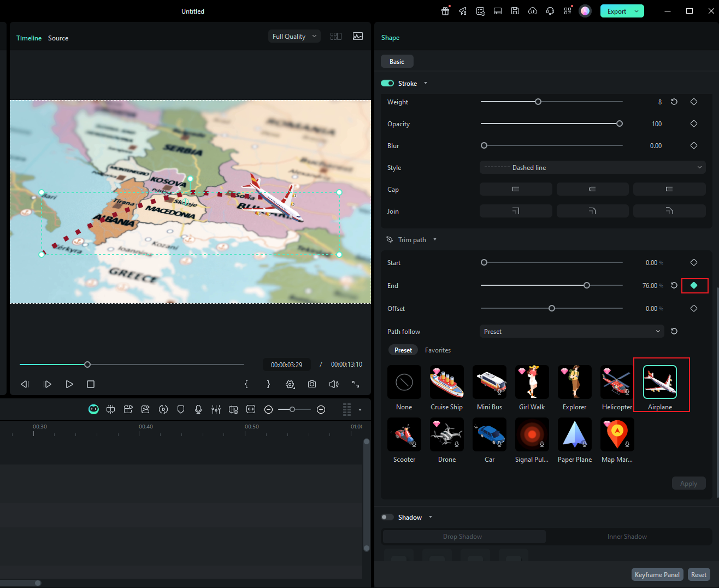The image size is (719, 588).
Task: Open the voiceover microphone tool
Action: [198, 409]
